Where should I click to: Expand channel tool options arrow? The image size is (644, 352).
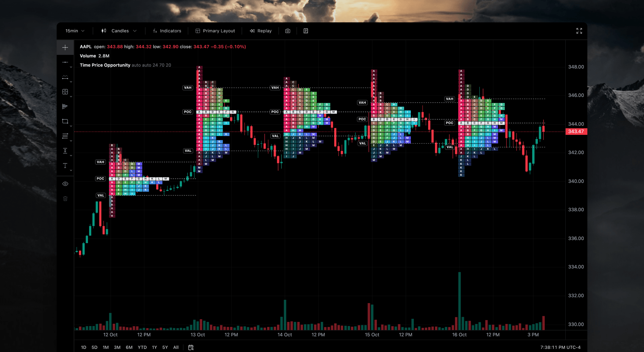(71, 82)
